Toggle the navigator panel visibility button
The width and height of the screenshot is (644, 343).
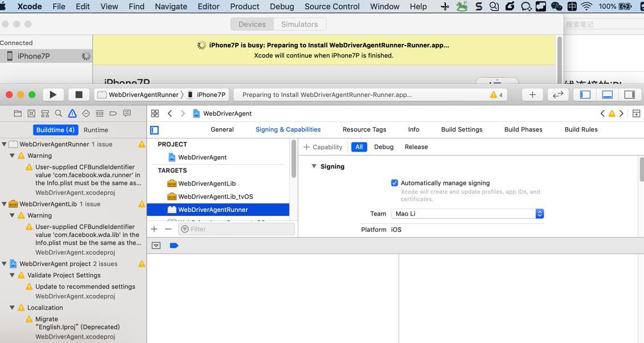pyautogui.click(x=585, y=95)
